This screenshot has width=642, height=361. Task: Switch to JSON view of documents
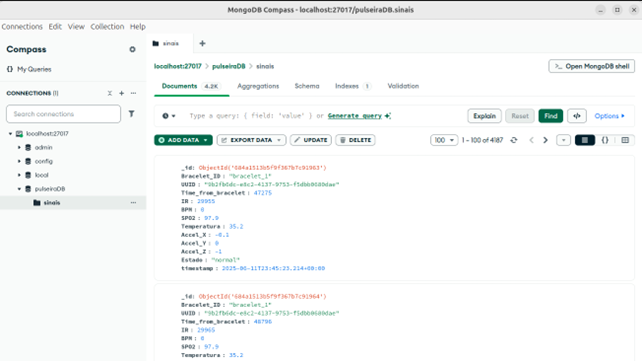pos(605,140)
